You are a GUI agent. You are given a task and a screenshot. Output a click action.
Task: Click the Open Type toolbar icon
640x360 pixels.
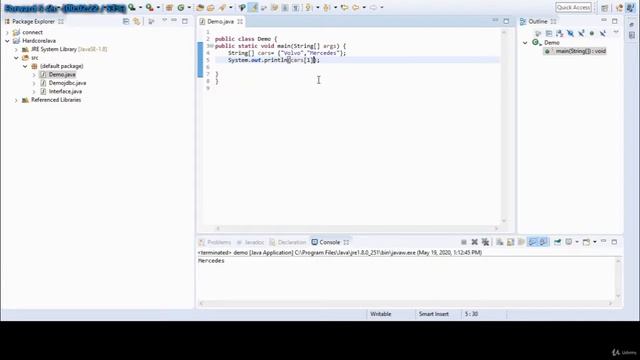pos(200,7)
